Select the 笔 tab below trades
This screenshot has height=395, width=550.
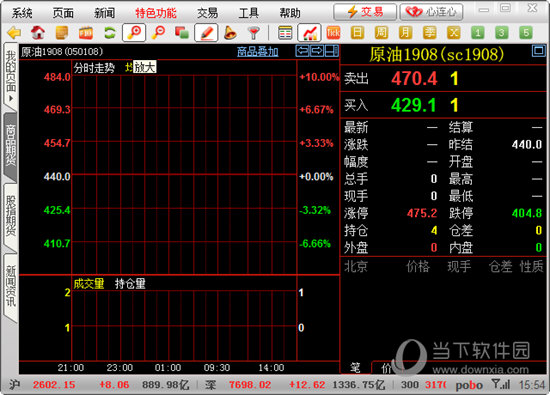tap(355, 368)
